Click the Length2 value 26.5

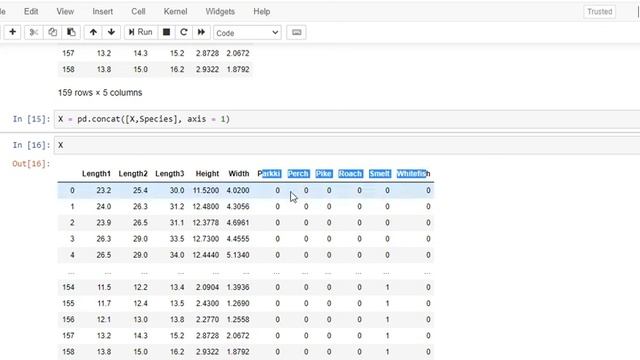[x=140, y=222]
